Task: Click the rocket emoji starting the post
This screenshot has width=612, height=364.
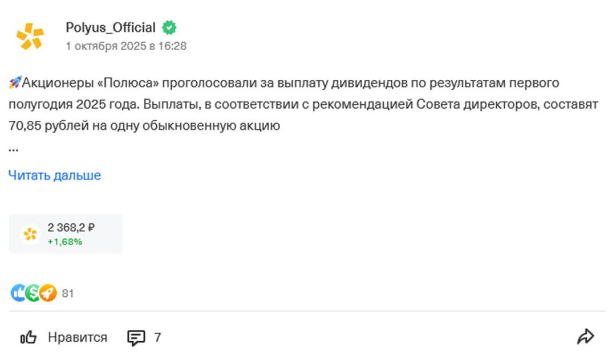Action: pyautogui.click(x=15, y=83)
